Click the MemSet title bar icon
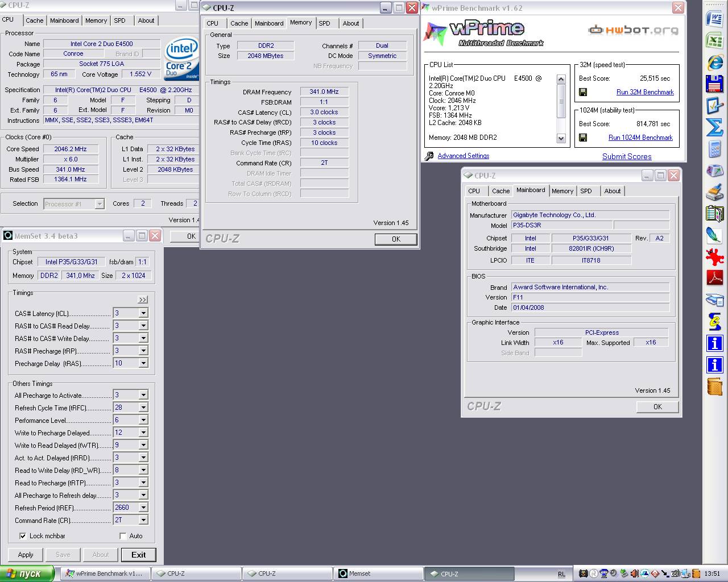Viewport: 728px width, 582px height. pyautogui.click(x=8, y=236)
